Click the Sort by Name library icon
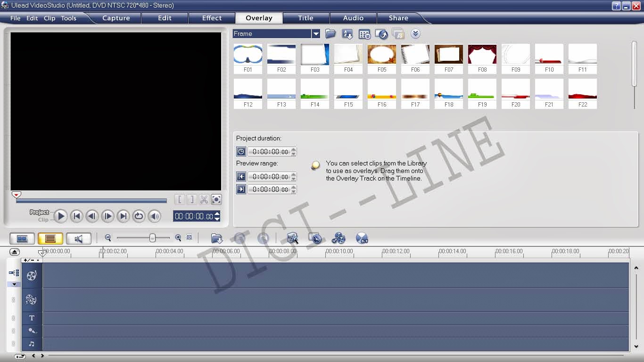Screen dimensions: 644x362 tap(347, 33)
